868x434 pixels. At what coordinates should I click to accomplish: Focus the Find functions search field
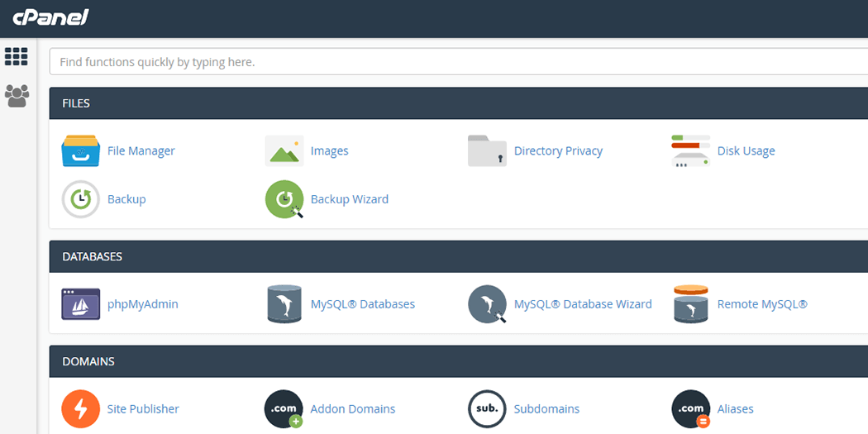tap(458, 62)
